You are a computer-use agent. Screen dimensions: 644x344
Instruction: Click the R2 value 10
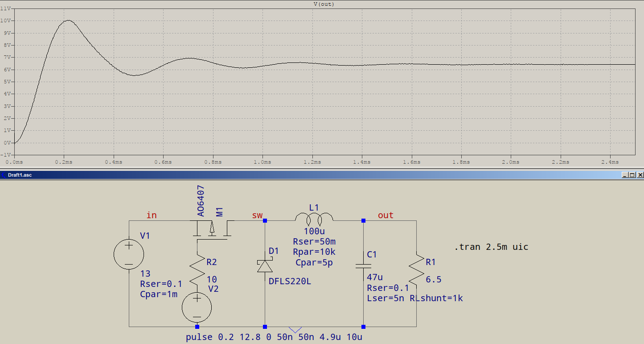(x=212, y=280)
